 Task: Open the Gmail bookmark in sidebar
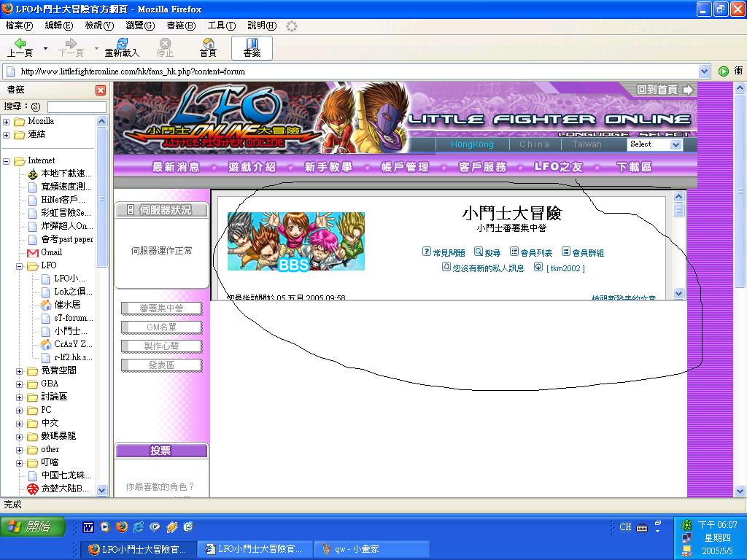pyautogui.click(x=51, y=252)
